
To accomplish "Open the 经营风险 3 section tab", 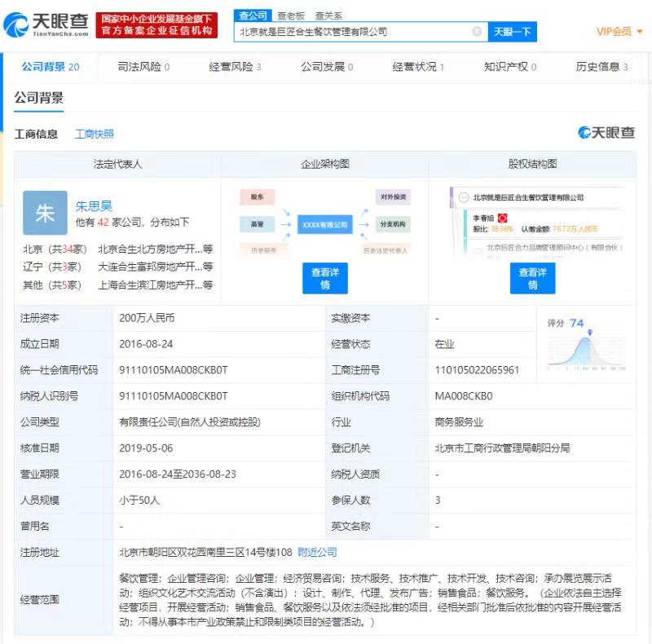I will coord(235,67).
